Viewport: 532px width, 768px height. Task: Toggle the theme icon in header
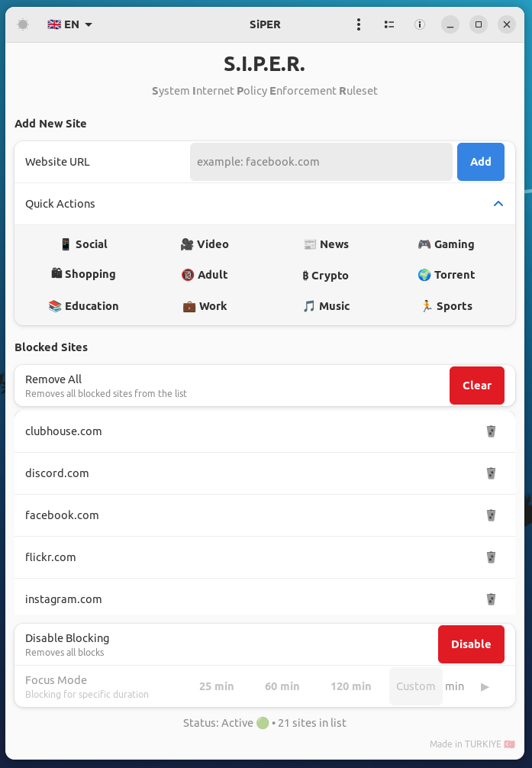pos(23,24)
